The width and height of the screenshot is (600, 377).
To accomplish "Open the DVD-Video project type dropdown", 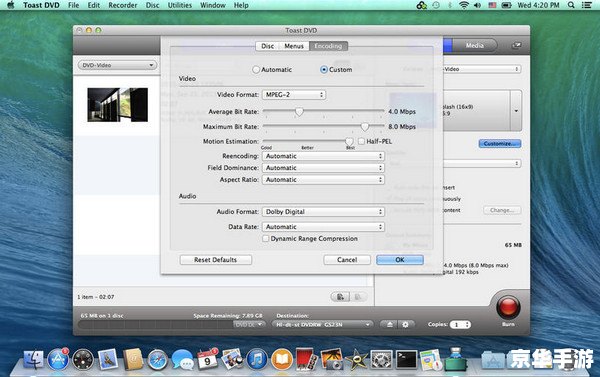I will (x=117, y=65).
